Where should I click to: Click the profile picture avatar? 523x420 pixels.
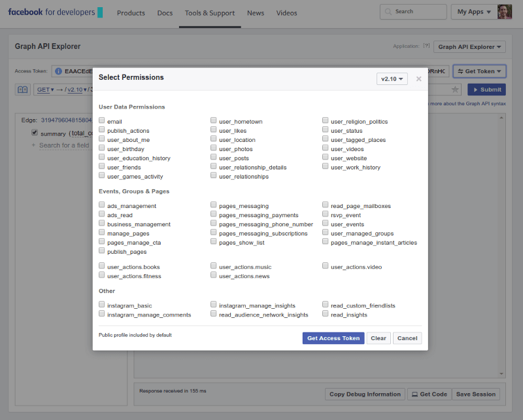pos(504,12)
